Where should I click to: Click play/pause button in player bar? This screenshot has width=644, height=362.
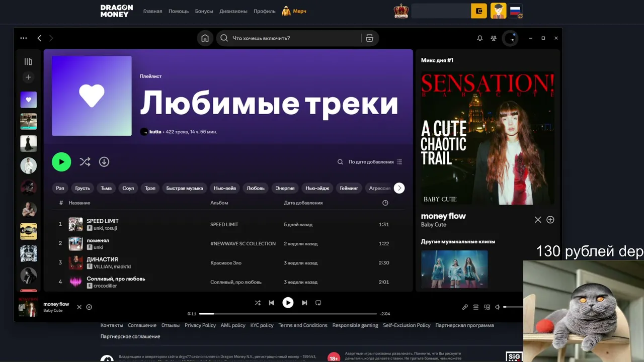tap(288, 303)
